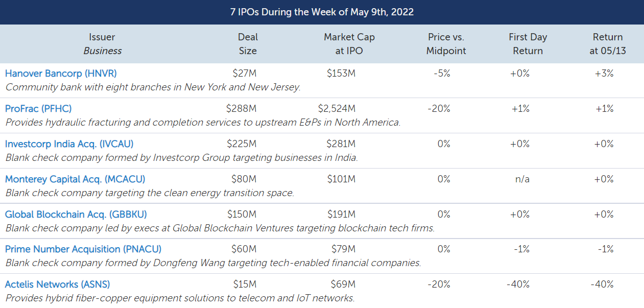The height and width of the screenshot is (308, 644).
Task: Open Global Blockchain Acq. (GBBKU) link
Action: tap(76, 214)
